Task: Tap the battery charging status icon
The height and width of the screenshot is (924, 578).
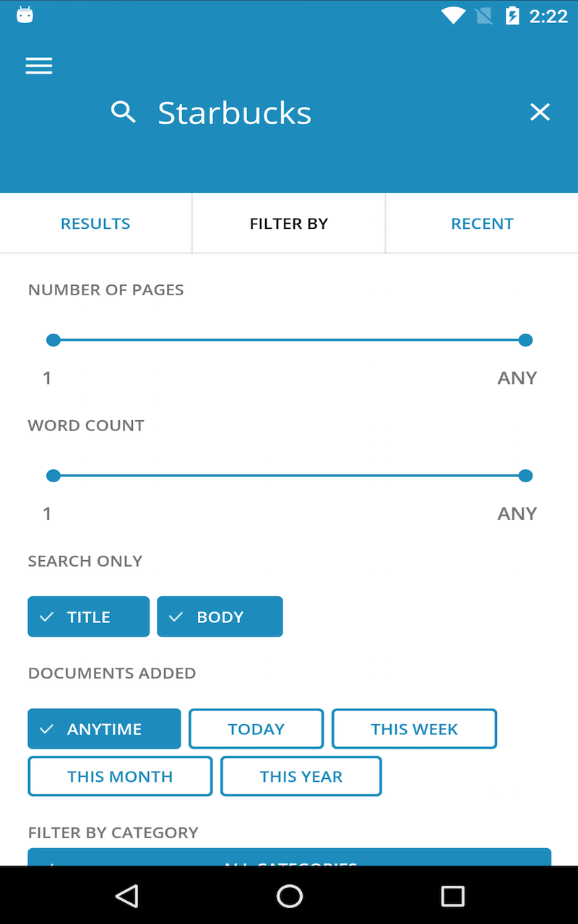Action: [512, 15]
